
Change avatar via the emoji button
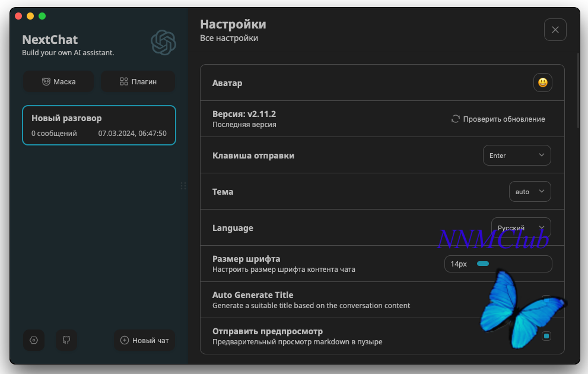(x=543, y=83)
